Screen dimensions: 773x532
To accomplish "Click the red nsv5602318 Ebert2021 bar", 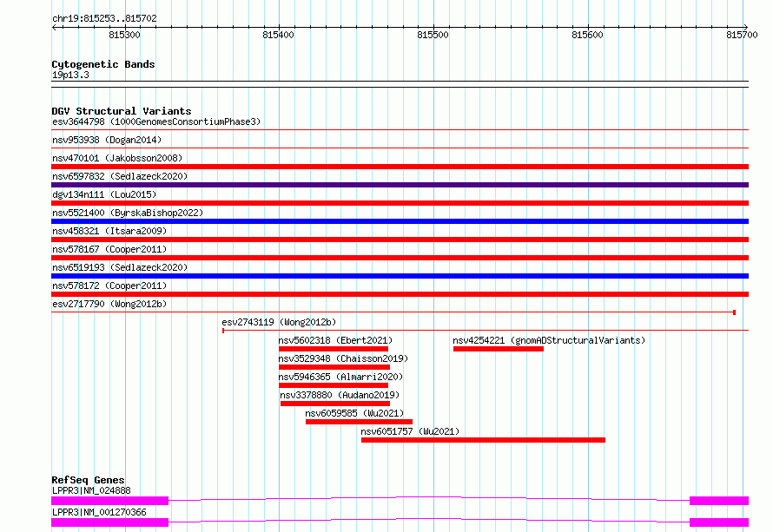I will click(x=334, y=349).
